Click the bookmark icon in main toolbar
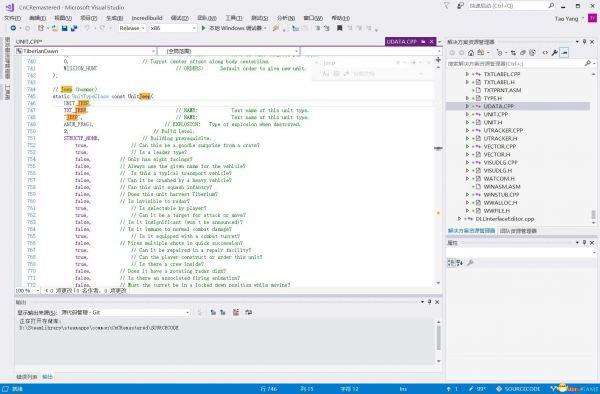This screenshot has width=600, height=394. coord(339,28)
